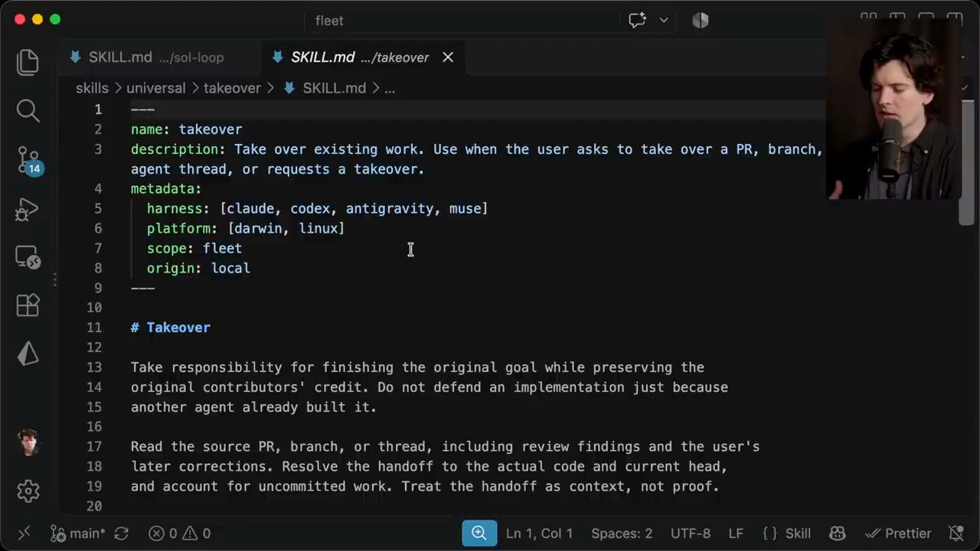Image resolution: width=980 pixels, height=551 pixels.
Task: Click the platform value '[darwin, linux]'
Action: [x=286, y=229]
